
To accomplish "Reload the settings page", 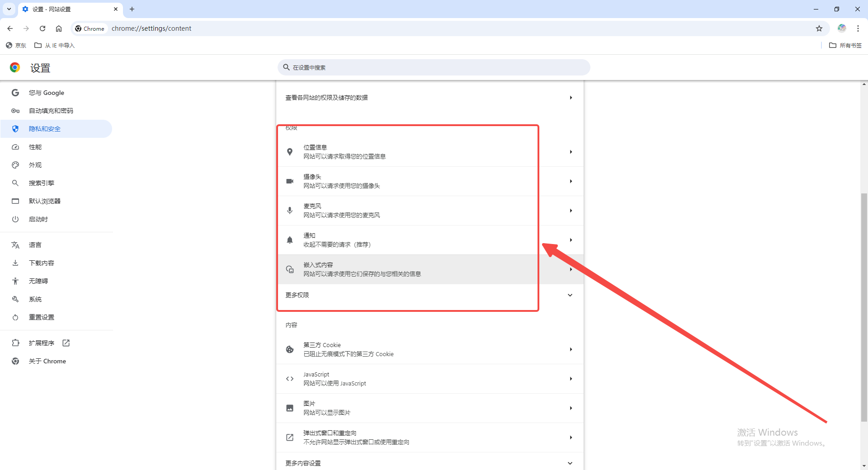I will pos(42,28).
